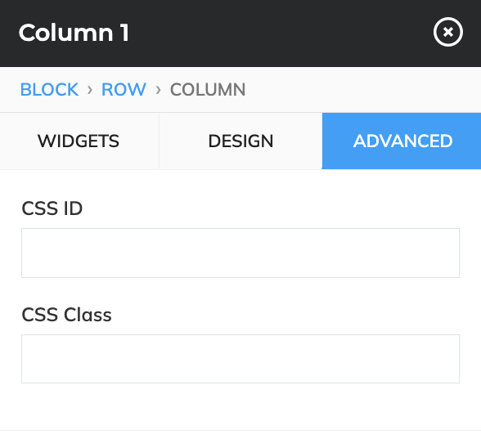This screenshot has height=448, width=481.
Task: Focus the CSS ID input field
Action: click(x=240, y=253)
